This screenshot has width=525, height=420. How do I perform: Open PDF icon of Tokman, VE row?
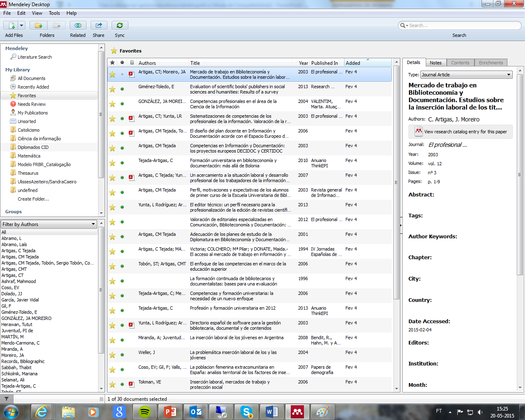click(x=132, y=384)
